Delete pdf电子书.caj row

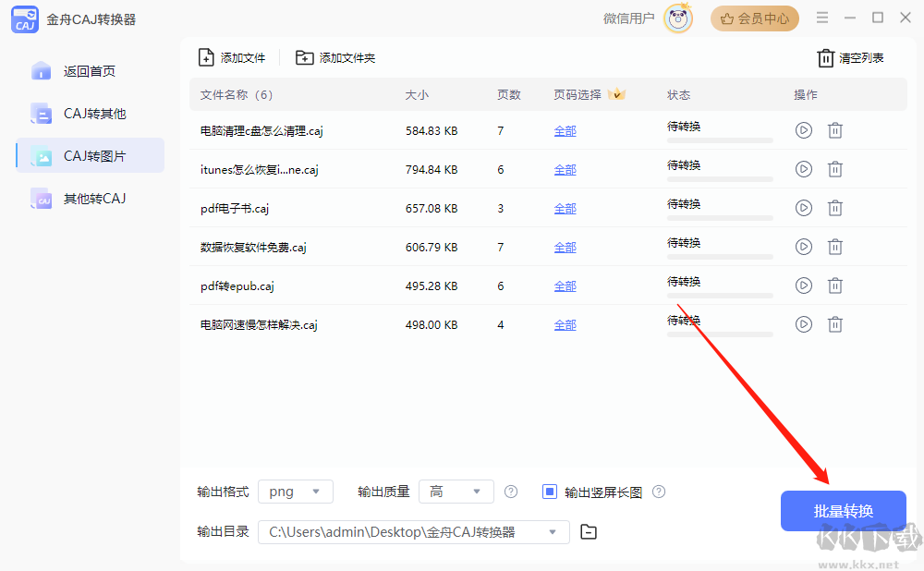tap(835, 208)
